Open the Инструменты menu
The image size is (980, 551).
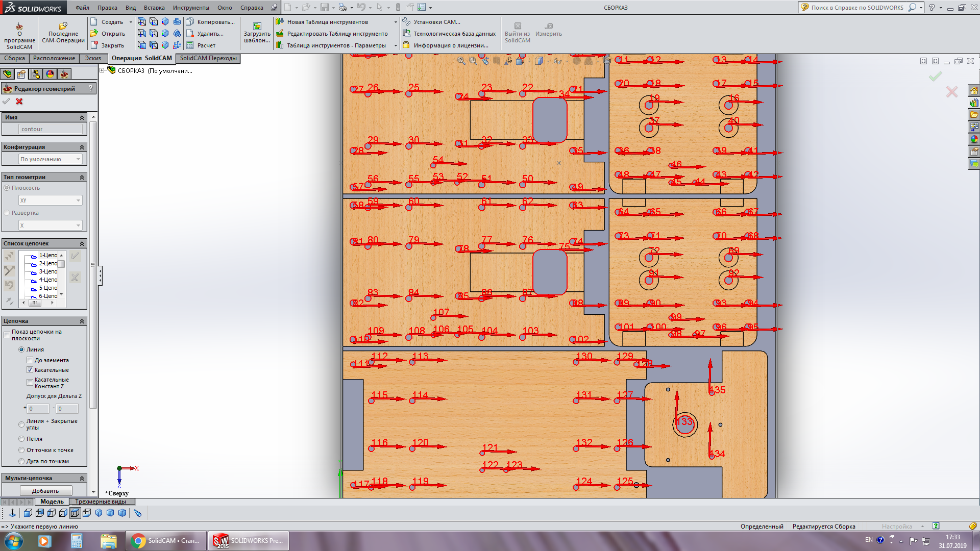(190, 8)
